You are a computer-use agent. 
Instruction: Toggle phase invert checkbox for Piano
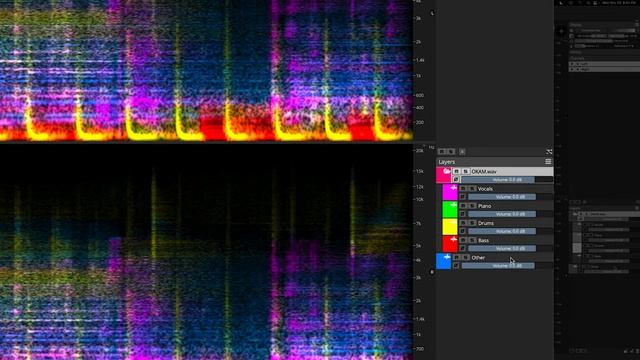462,214
